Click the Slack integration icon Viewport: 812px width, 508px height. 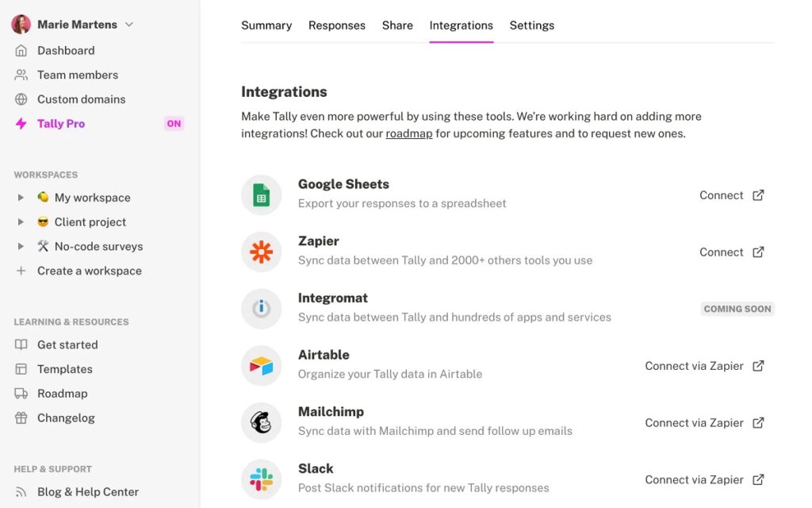(x=261, y=479)
